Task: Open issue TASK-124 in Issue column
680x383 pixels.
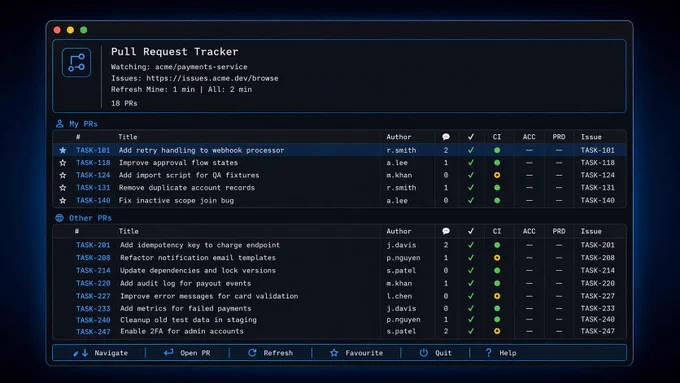Action: pyautogui.click(x=598, y=175)
